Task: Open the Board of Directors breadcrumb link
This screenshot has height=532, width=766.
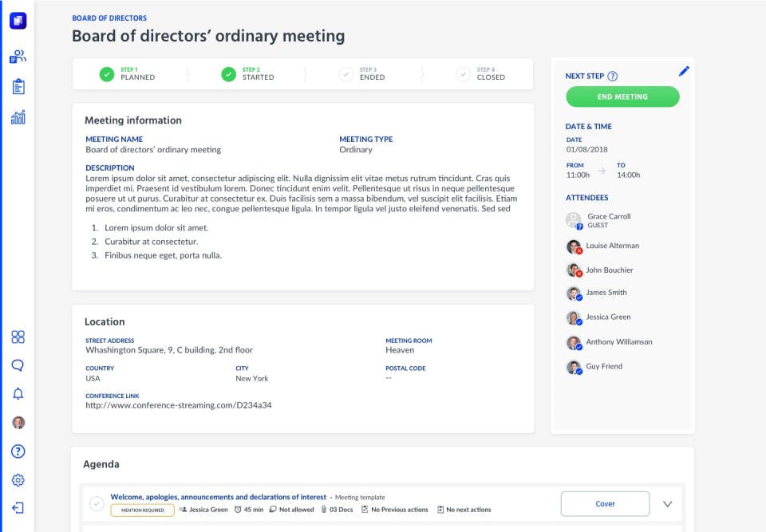Action: pyautogui.click(x=109, y=18)
